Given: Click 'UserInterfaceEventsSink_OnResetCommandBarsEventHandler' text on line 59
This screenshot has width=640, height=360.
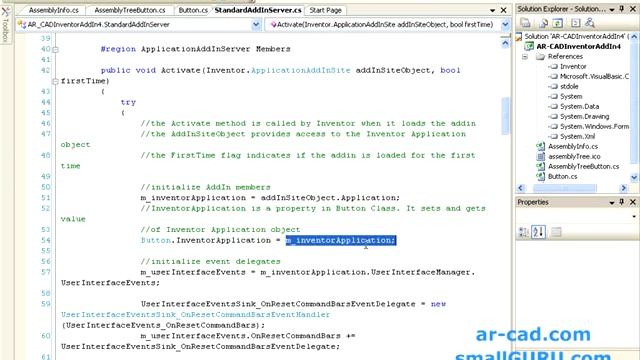Looking at the screenshot, I should coord(196,315).
